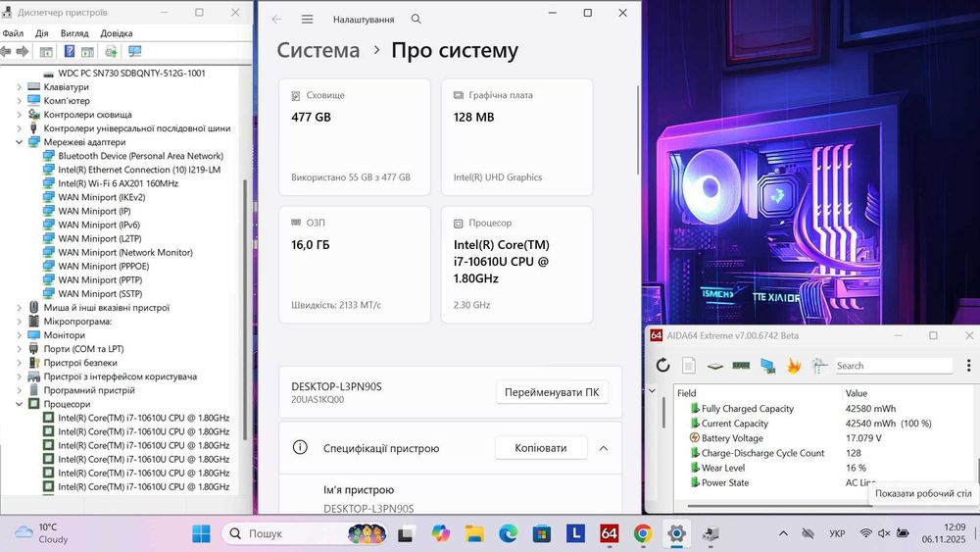Click the taskbar Пошук search box
Image resolution: width=980 pixels, height=552 pixels.
306,533
